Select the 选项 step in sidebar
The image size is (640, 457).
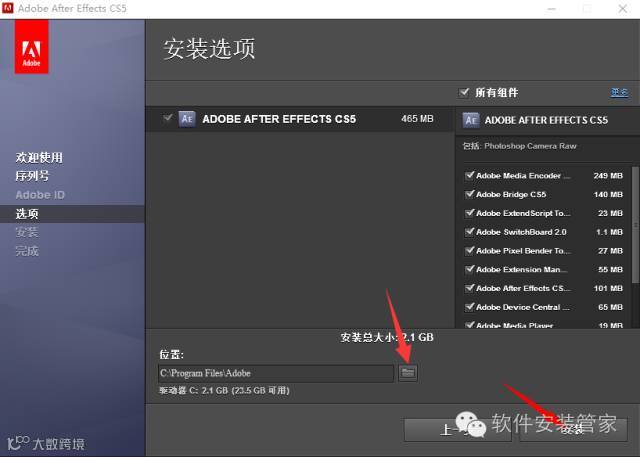click(x=27, y=213)
